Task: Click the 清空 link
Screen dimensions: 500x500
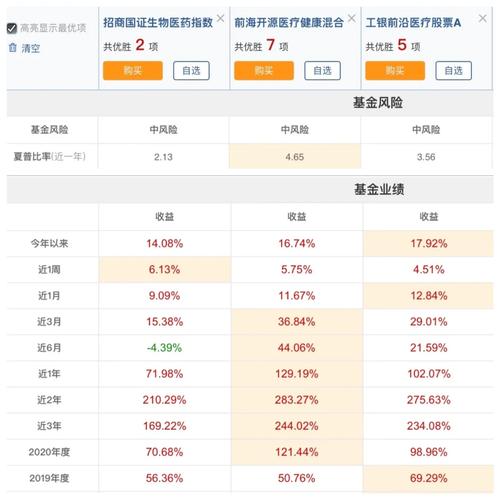Action: click(x=31, y=48)
